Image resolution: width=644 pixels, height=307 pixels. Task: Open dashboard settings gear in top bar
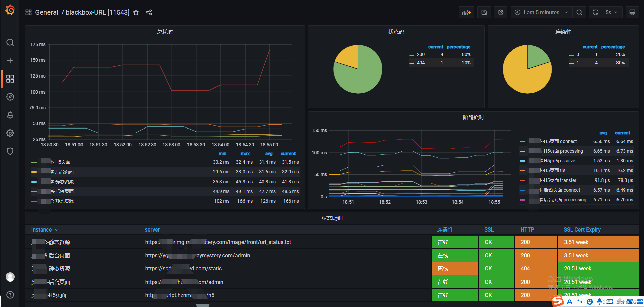point(501,13)
